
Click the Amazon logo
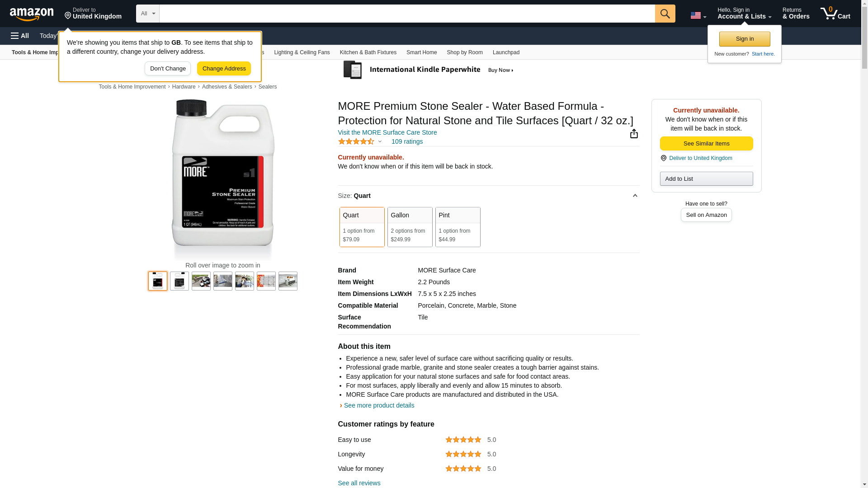[32, 14]
